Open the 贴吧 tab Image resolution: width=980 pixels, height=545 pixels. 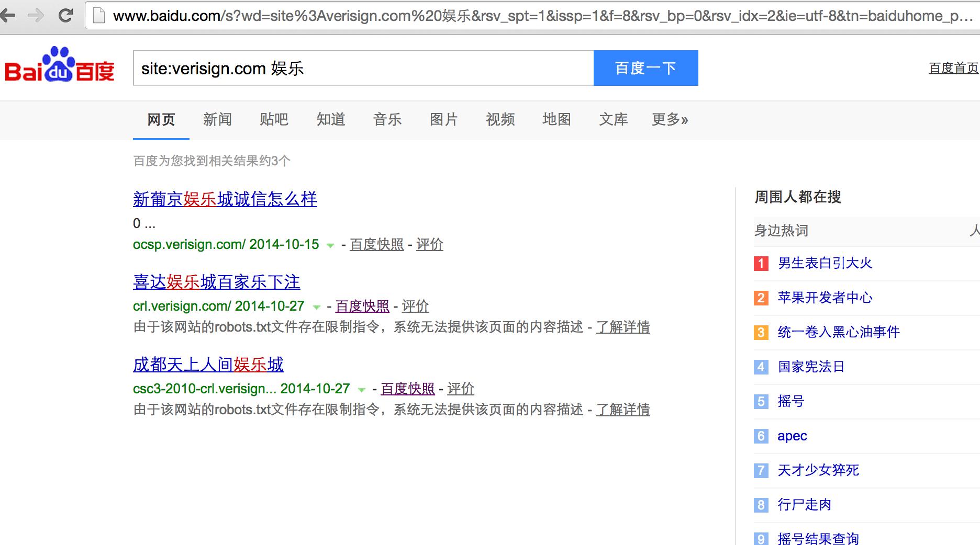[x=274, y=120]
